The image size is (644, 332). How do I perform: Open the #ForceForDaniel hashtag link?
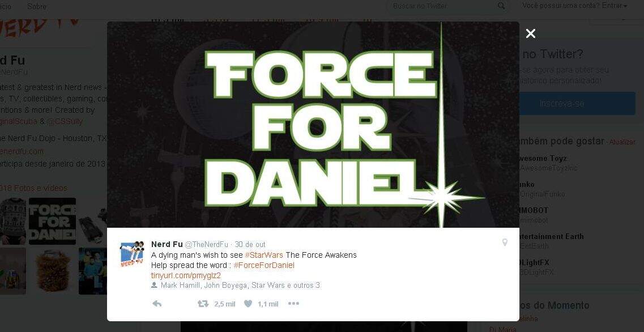pos(264,265)
